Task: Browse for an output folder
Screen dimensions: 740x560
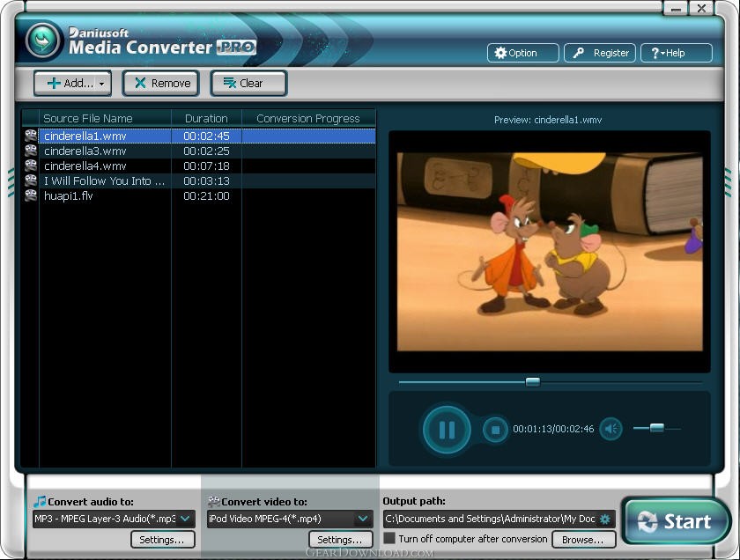Action: point(584,540)
